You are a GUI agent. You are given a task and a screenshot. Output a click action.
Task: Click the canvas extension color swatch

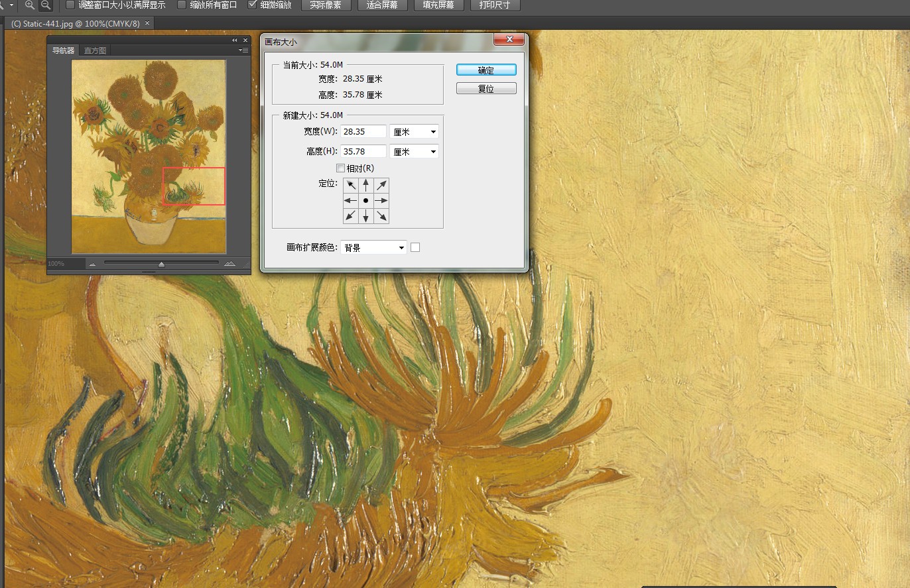(415, 248)
